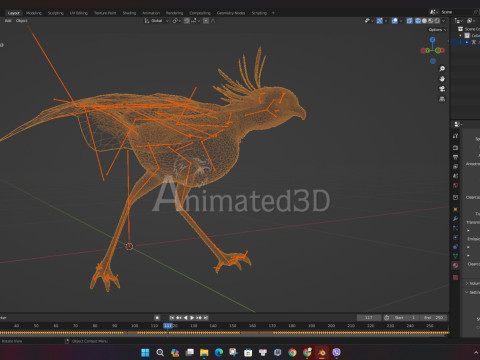This screenshot has height=360, width=480.
Task: Open the Tool properties tab icon
Action: click(455, 136)
